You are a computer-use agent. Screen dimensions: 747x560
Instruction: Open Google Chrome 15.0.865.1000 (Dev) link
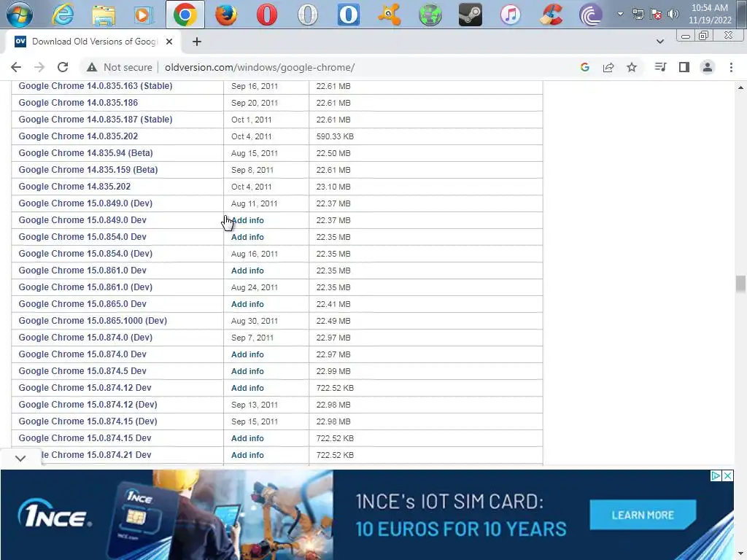(x=93, y=321)
